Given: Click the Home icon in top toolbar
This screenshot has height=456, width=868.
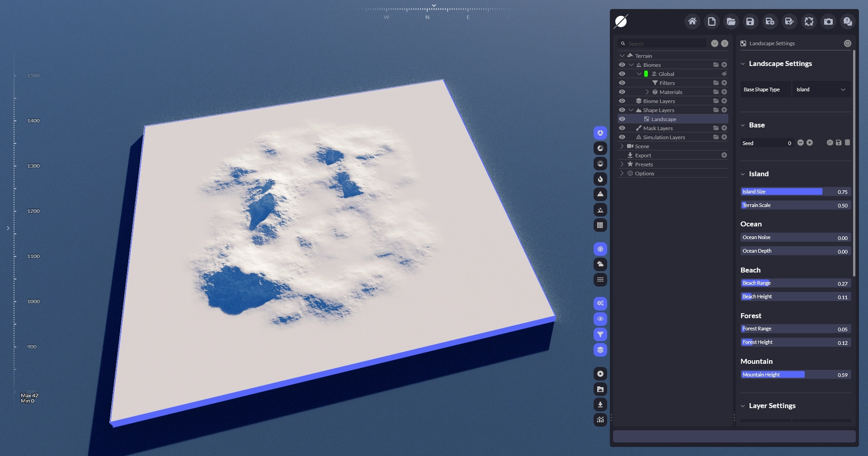Looking at the screenshot, I should pos(692,21).
